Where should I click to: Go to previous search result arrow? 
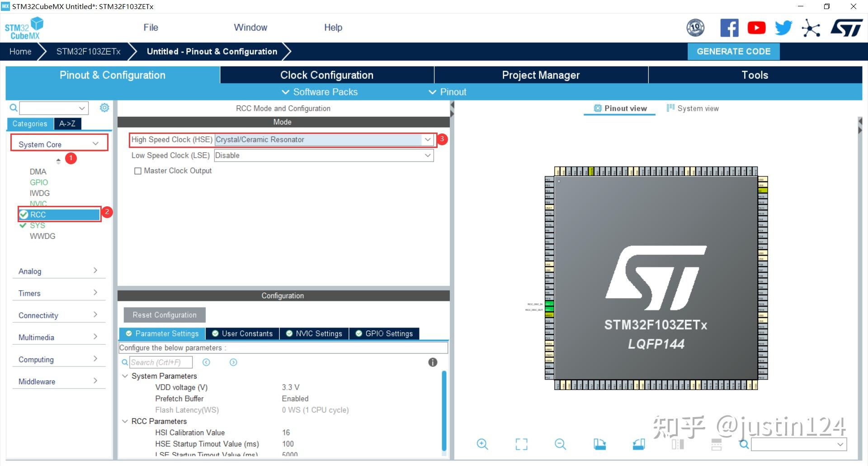[x=206, y=362]
